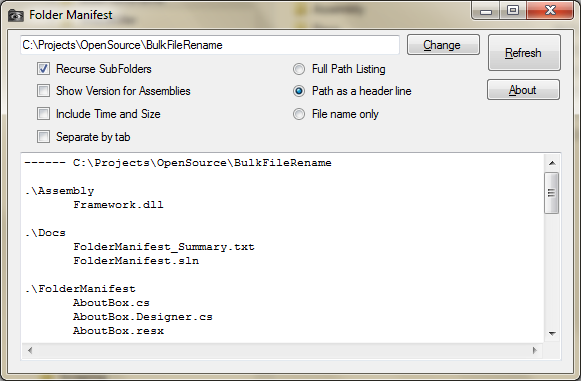Click the vertical scrollbar down arrow

pyautogui.click(x=552, y=334)
